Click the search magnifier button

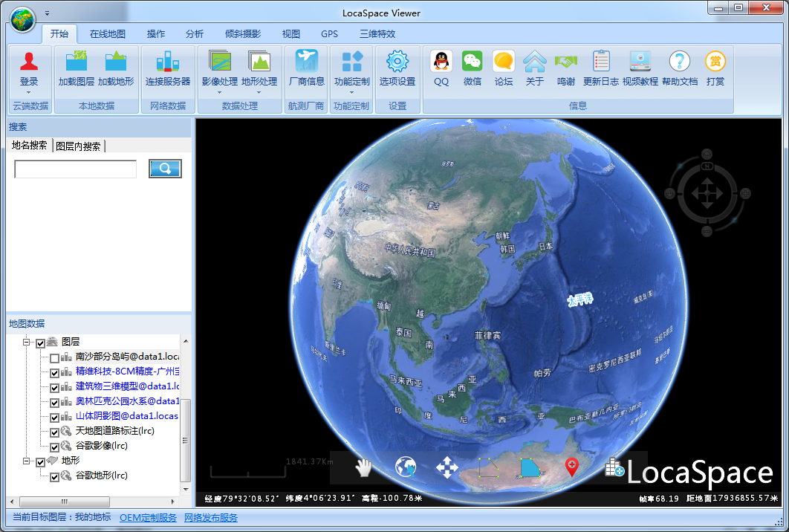click(x=164, y=168)
